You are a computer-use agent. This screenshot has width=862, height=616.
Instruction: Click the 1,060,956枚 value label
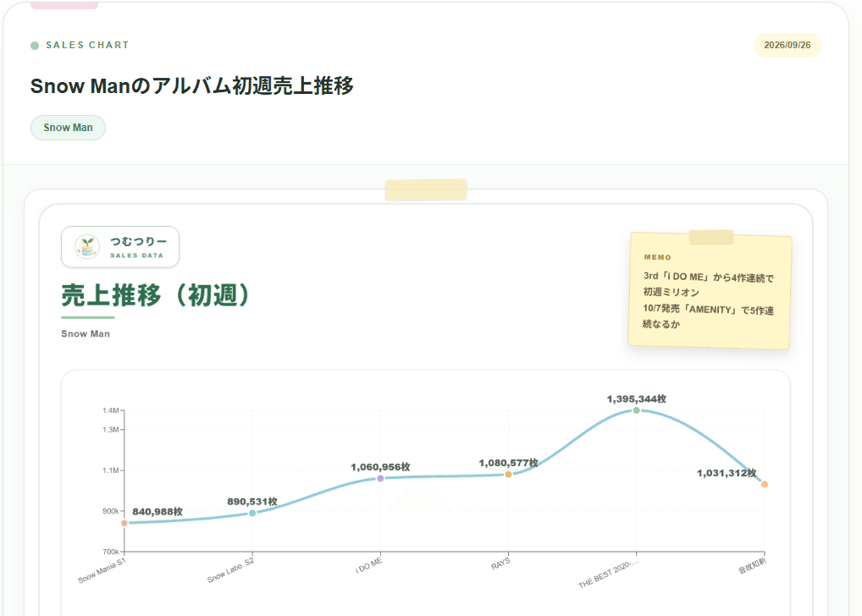(380, 467)
